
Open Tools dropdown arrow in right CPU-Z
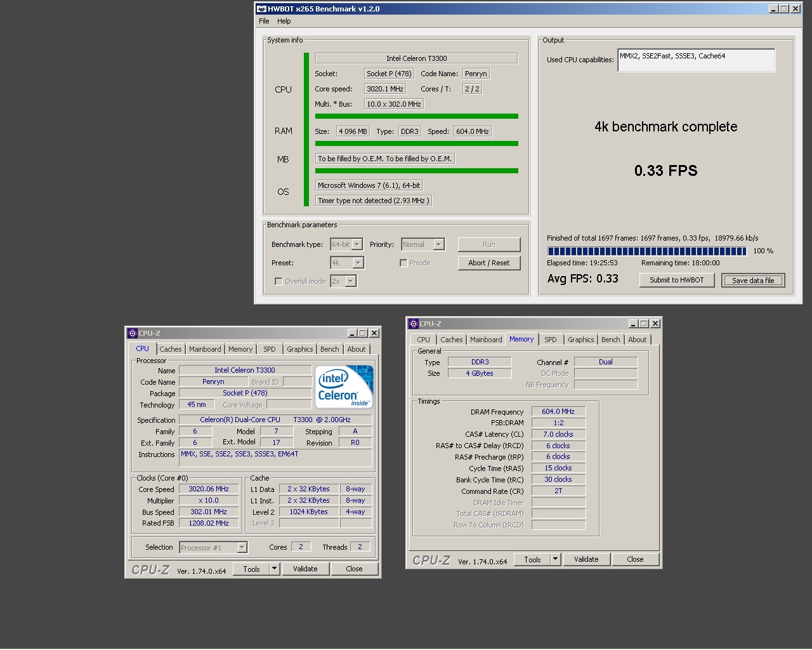556,559
